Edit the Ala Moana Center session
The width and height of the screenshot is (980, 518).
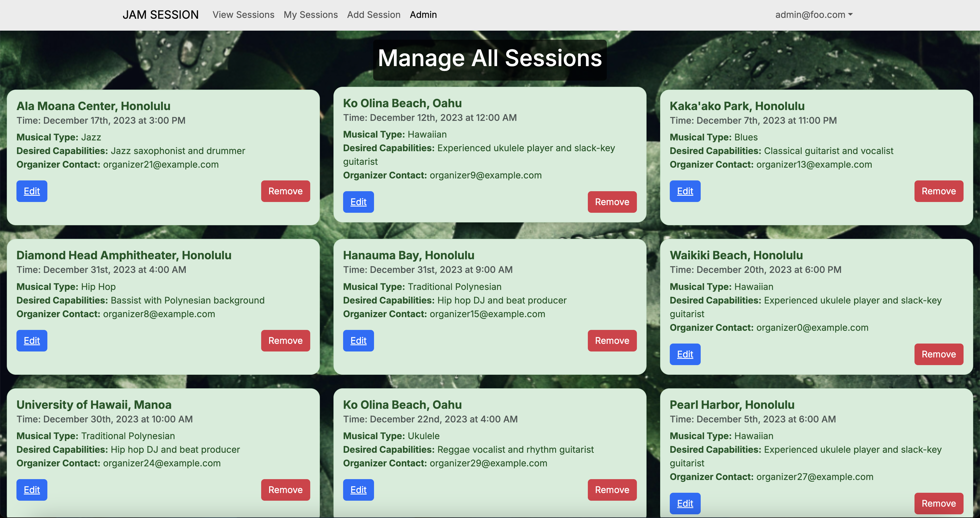pos(31,191)
